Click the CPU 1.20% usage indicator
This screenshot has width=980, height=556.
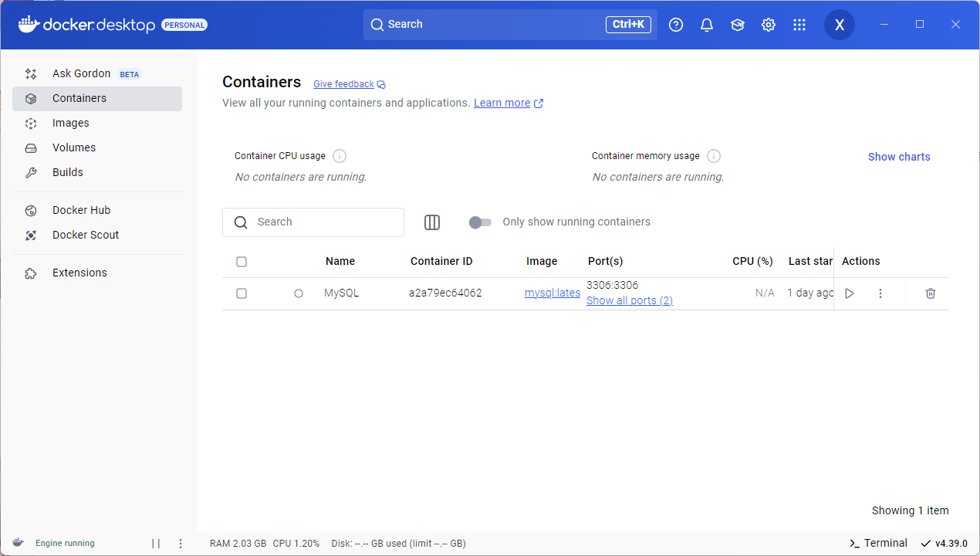pos(296,543)
